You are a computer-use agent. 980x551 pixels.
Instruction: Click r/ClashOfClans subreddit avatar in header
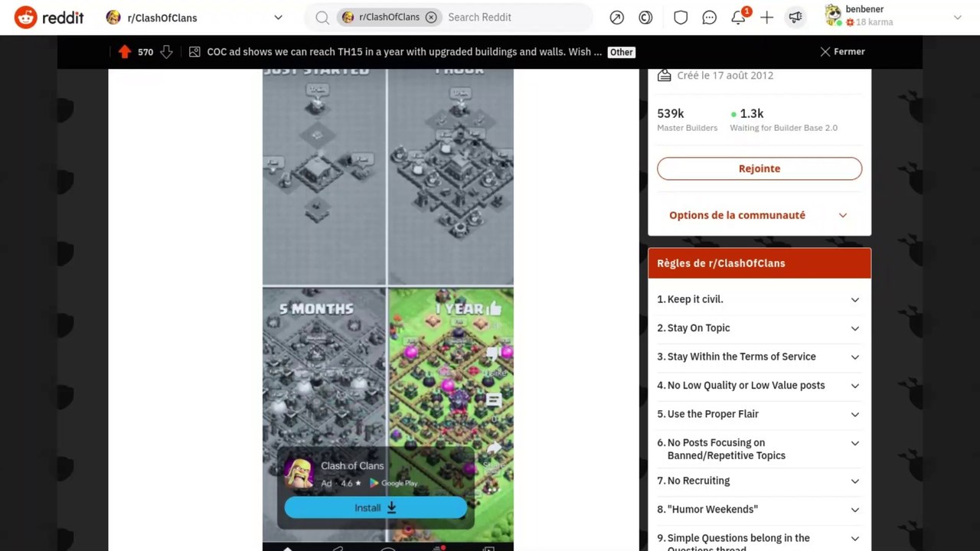[x=113, y=17]
